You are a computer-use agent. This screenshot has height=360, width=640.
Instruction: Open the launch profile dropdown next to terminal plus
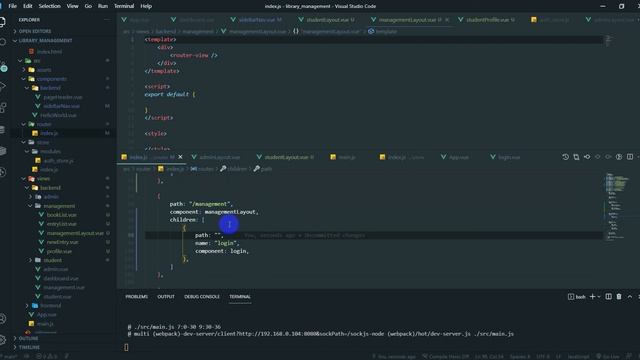click(599, 297)
